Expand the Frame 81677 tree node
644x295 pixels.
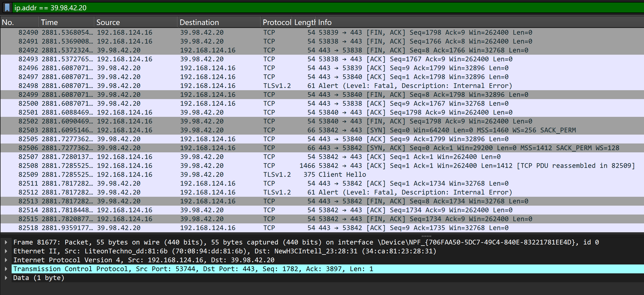6,242
